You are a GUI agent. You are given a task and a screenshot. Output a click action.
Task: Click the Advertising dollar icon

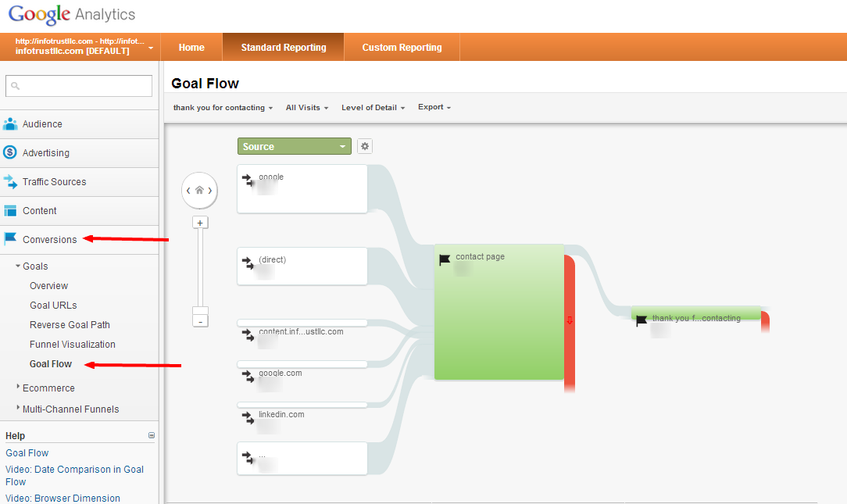10,153
